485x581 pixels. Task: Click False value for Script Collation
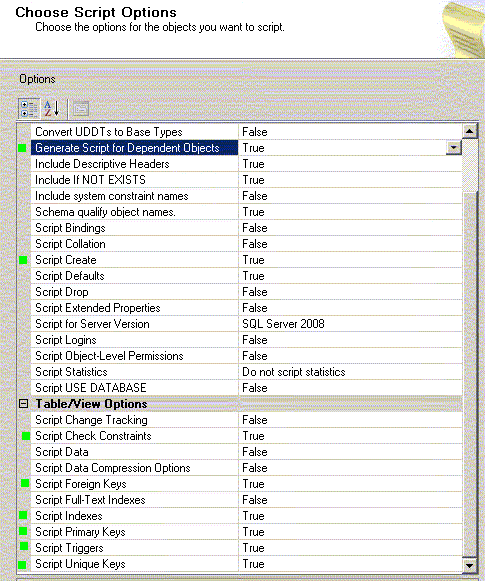[255, 244]
